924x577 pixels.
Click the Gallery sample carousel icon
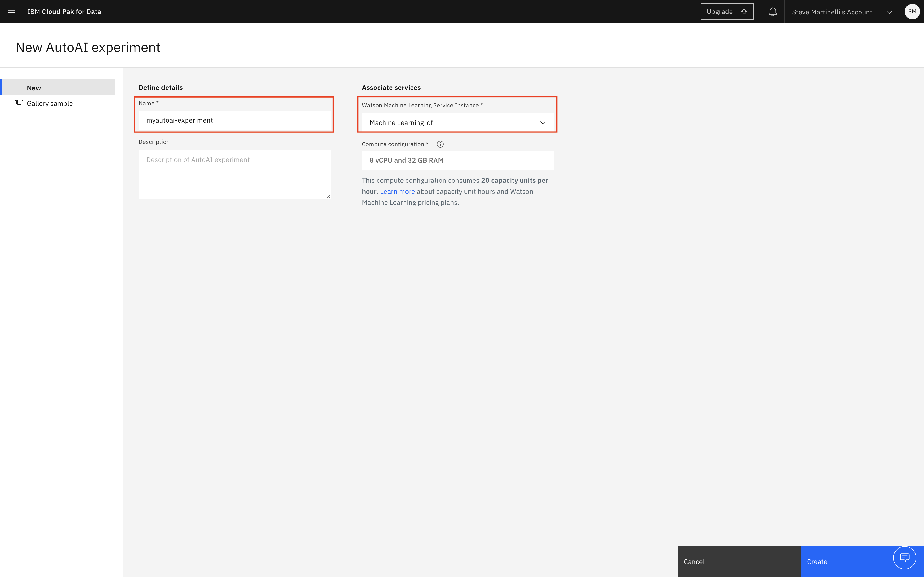[x=19, y=103]
